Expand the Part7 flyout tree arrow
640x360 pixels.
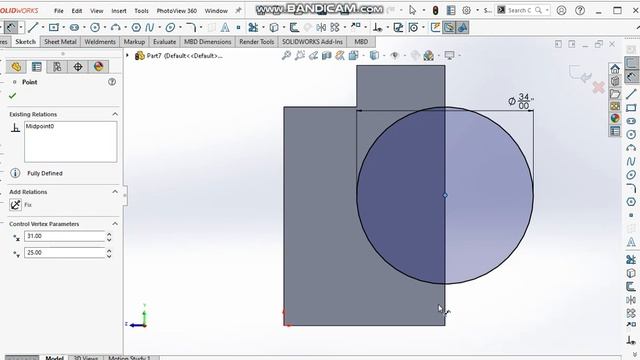(127, 55)
